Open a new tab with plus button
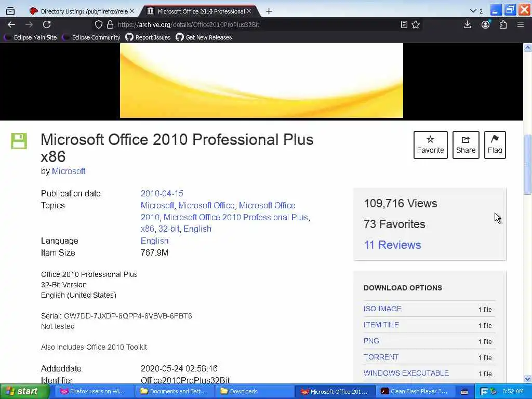Screen dimensions: 532x399 tap(269, 11)
